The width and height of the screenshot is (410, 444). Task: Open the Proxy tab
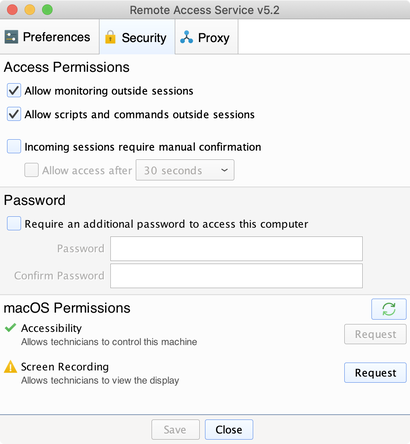coord(206,37)
